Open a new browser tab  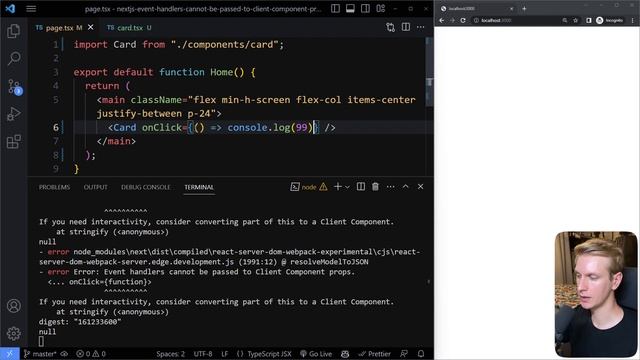click(x=524, y=8)
